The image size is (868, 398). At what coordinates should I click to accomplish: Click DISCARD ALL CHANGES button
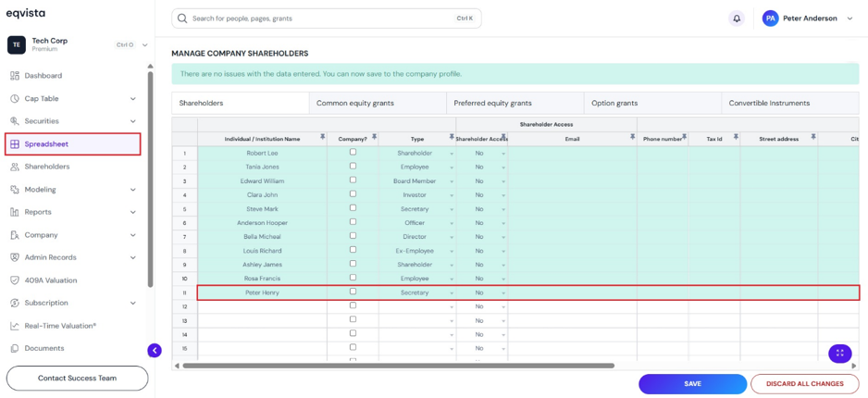805,383
